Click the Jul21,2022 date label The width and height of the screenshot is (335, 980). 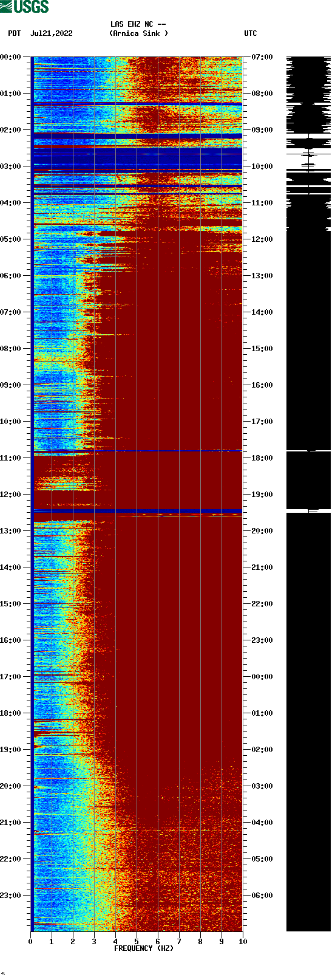click(51, 33)
